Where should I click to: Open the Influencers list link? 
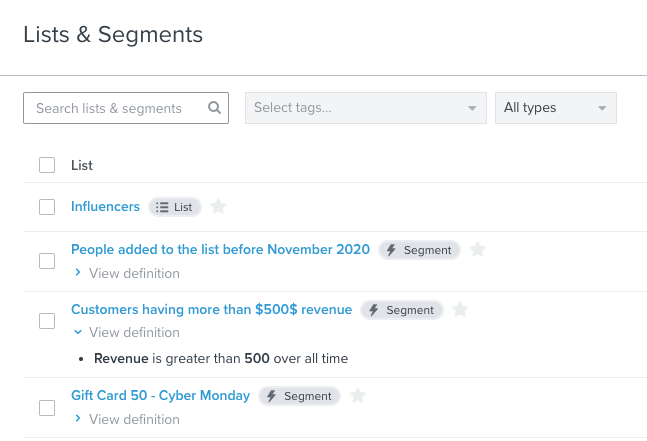coord(105,207)
